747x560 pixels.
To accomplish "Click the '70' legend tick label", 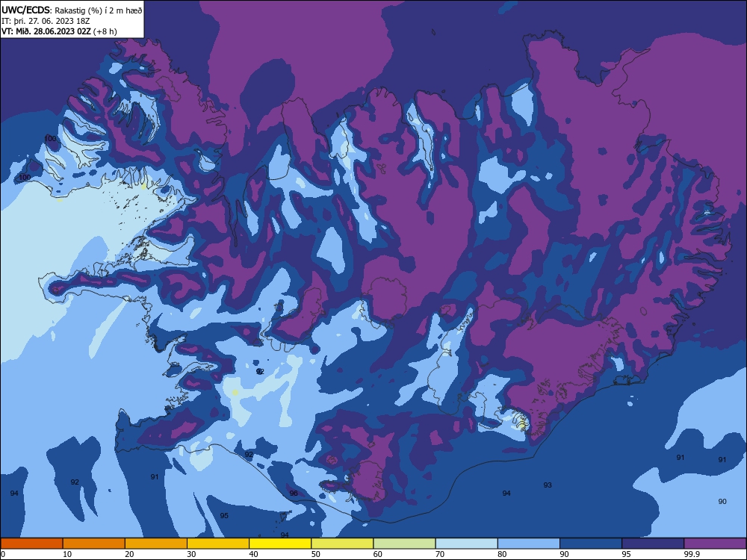I will coord(440,554).
